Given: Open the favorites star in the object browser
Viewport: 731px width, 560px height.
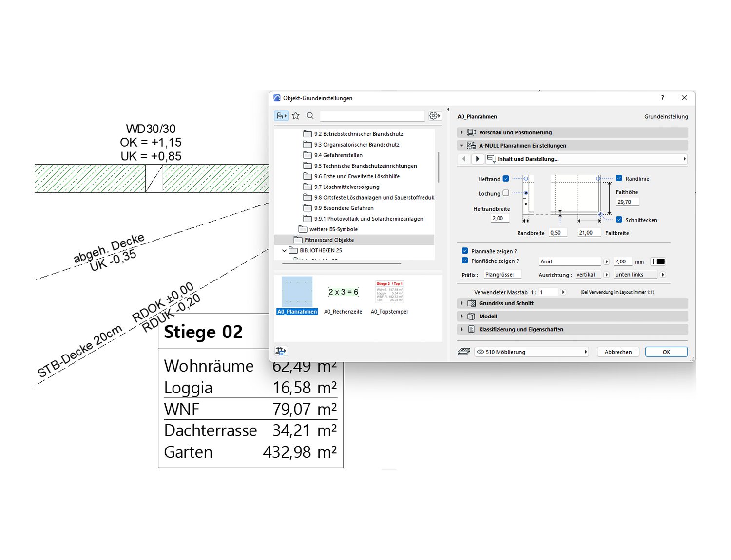Looking at the screenshot, I should 296,116.
